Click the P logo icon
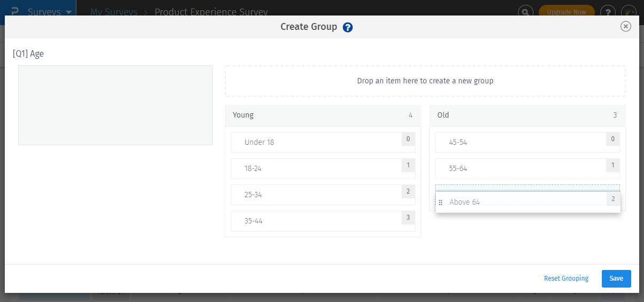 point(14,12)
